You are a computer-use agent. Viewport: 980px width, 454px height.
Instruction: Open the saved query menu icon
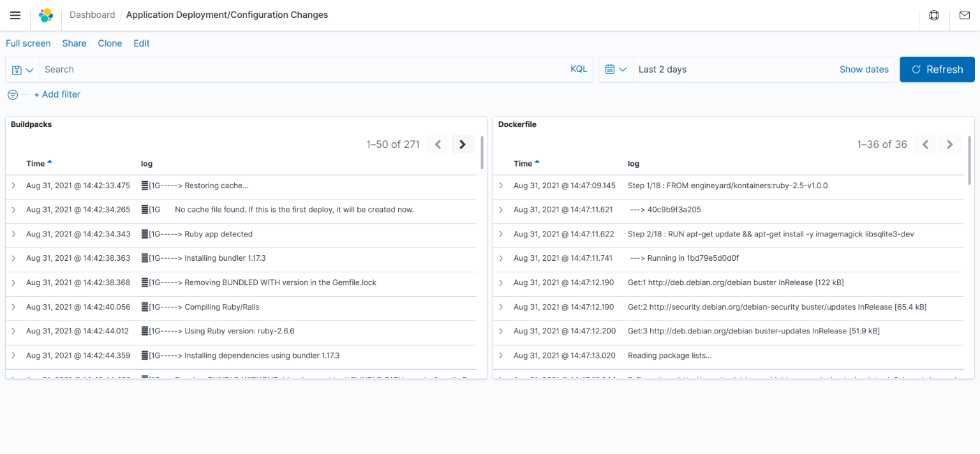(23, 70)
